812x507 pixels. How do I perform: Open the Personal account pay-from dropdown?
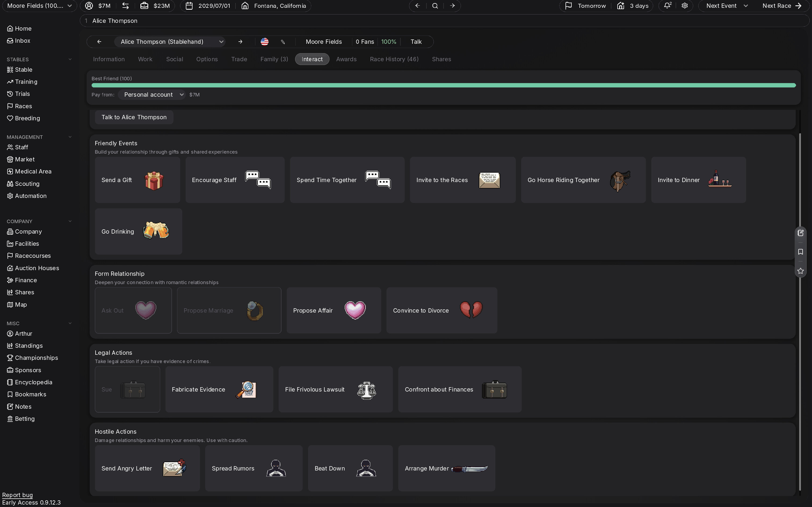pos(151,95)
